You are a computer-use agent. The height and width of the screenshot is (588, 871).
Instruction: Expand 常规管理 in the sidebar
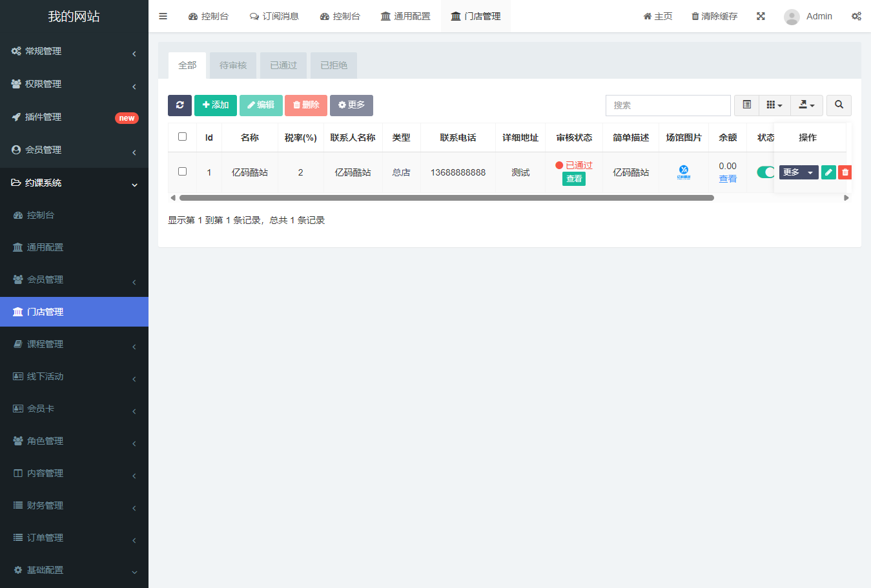coord(74,51)
